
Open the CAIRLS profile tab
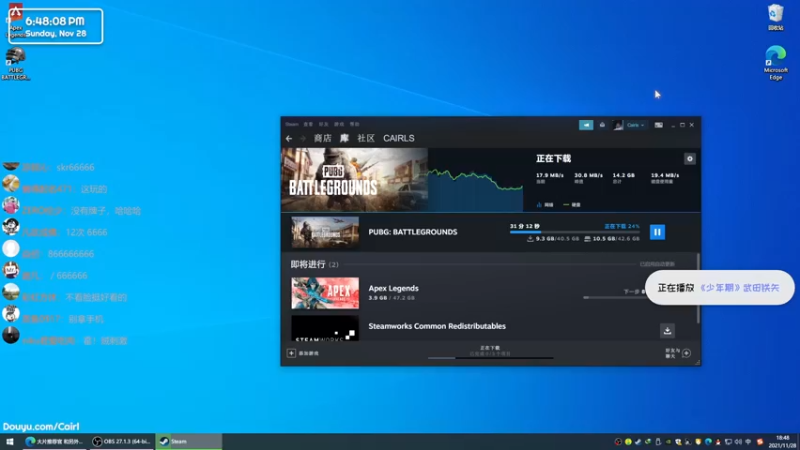coord(398,138)
